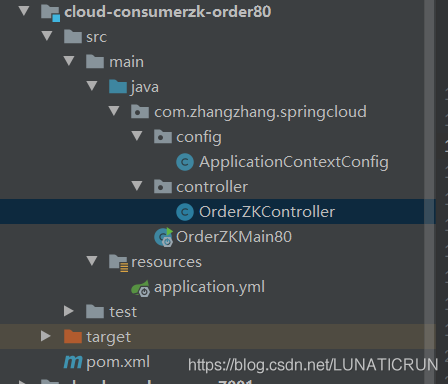Collapse the controller package arrow

pyautogui.click(x=137, y=186)
